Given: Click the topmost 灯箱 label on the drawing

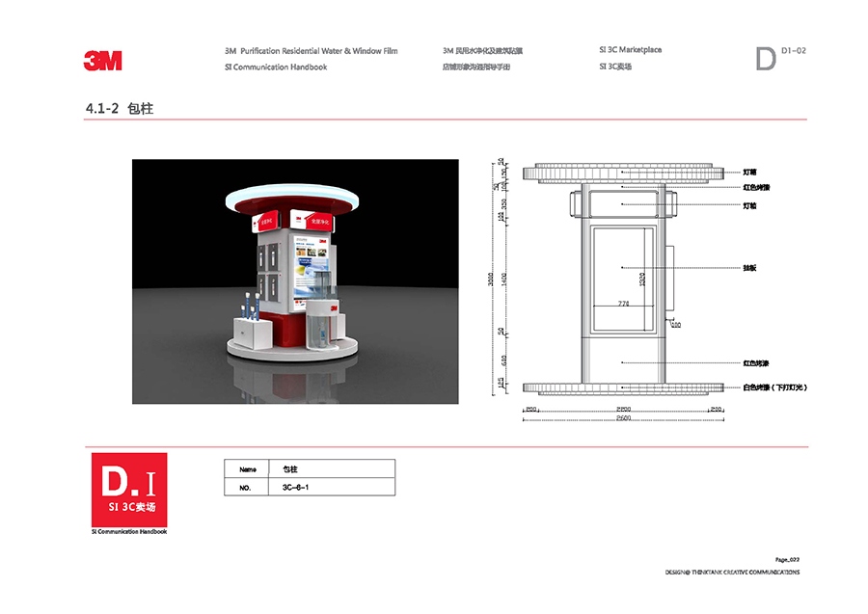Looking at the screenshot, I should click(x=749, y=172).
